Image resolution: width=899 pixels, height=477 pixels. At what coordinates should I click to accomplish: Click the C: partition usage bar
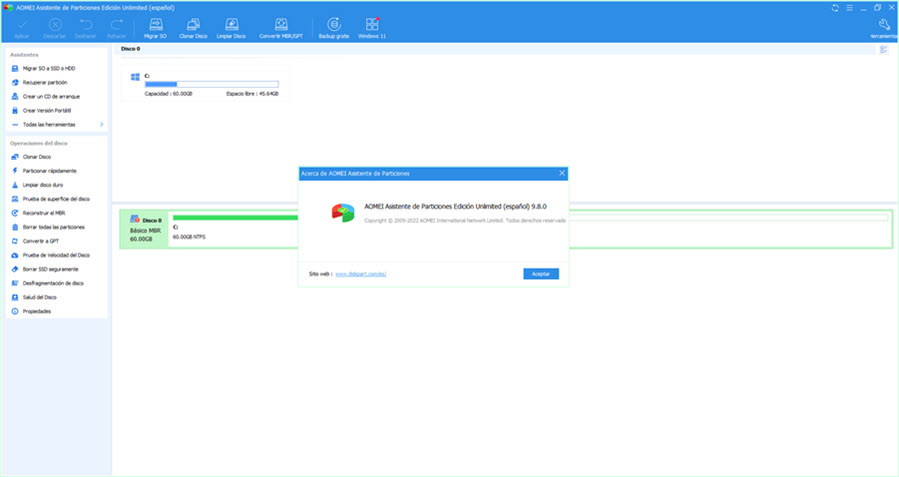click(212, 84)
